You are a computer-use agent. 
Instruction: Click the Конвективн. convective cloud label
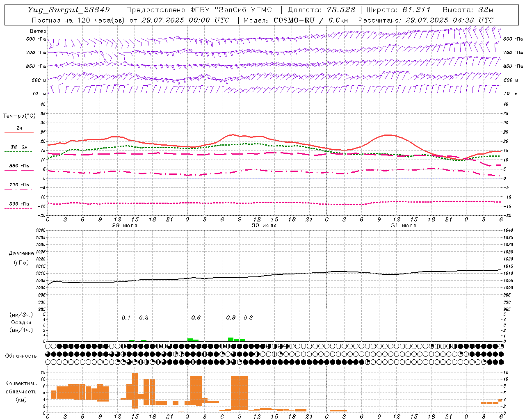pyautogui.click(x=21, y=383)
